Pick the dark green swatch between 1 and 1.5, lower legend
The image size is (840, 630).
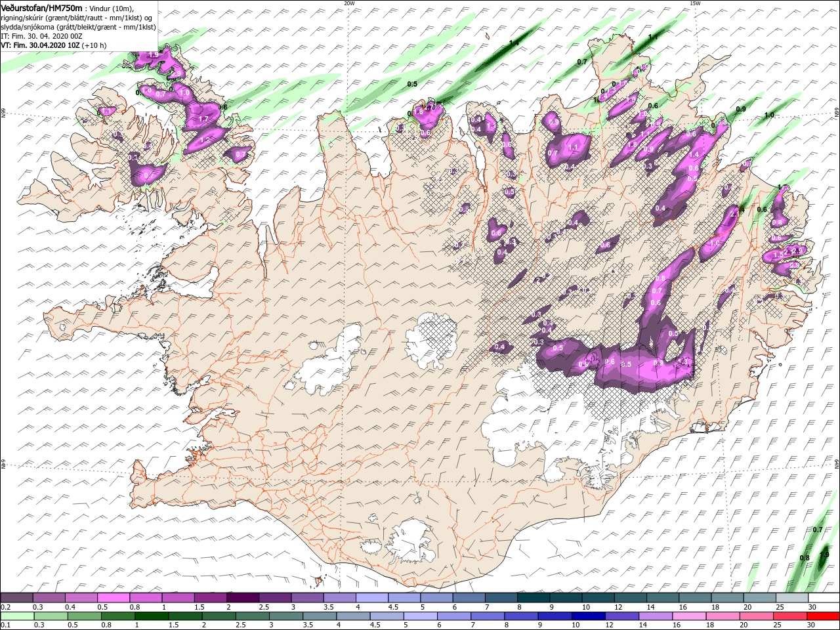[151, 616]
